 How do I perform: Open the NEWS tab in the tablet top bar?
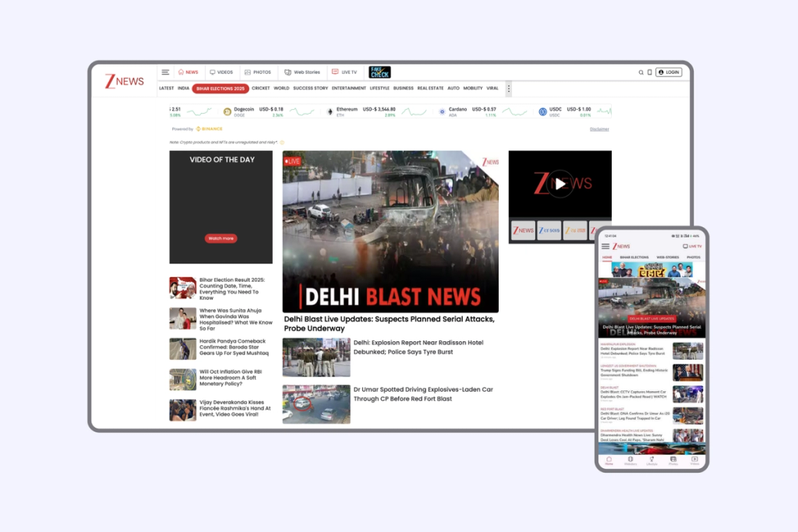[x=188, y=72]
